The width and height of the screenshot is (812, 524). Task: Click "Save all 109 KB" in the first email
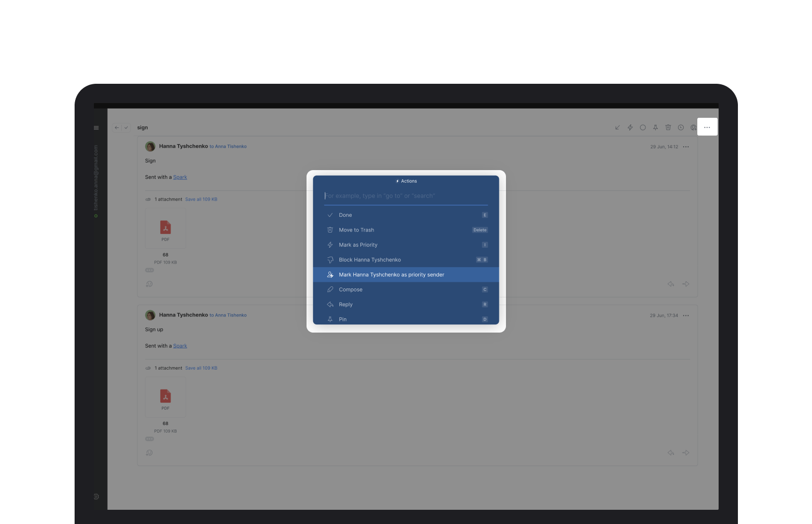tap(201, 200)
